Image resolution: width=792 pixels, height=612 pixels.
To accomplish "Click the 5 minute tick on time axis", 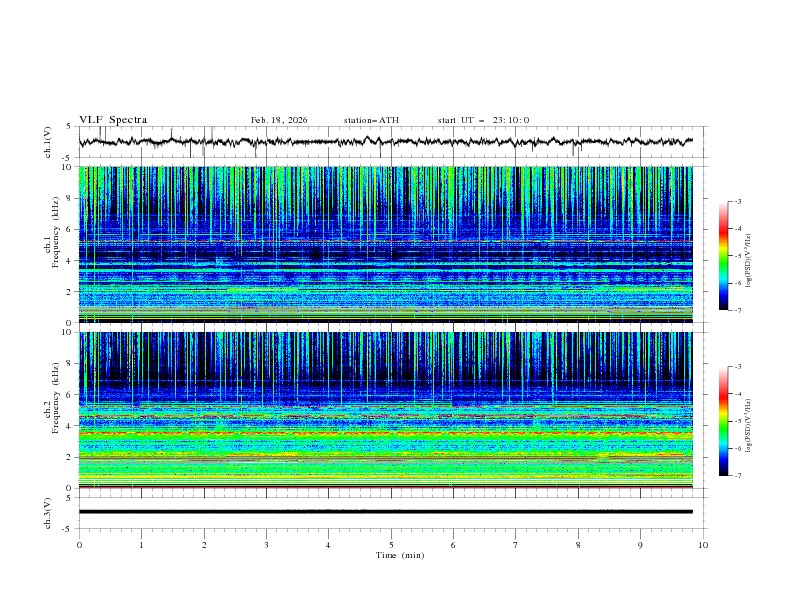I will 391,545.
